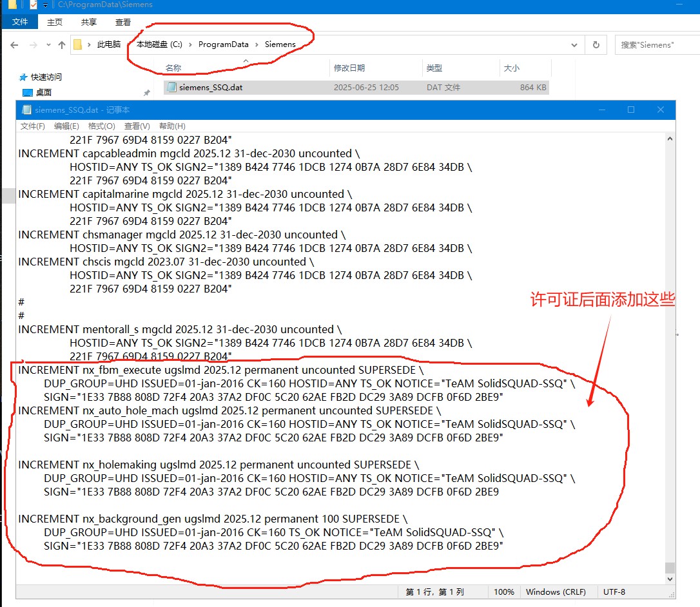This screenshot has height=607, width=700.
Task: Expand chevron after ProgramData breadcrumb
Action: click(257, 44)
